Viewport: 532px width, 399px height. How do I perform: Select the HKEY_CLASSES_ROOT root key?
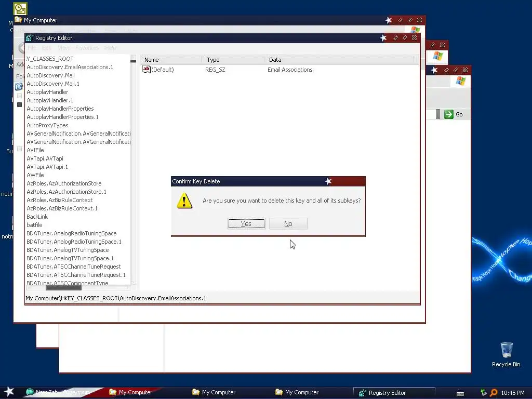[x=49, y=59]
